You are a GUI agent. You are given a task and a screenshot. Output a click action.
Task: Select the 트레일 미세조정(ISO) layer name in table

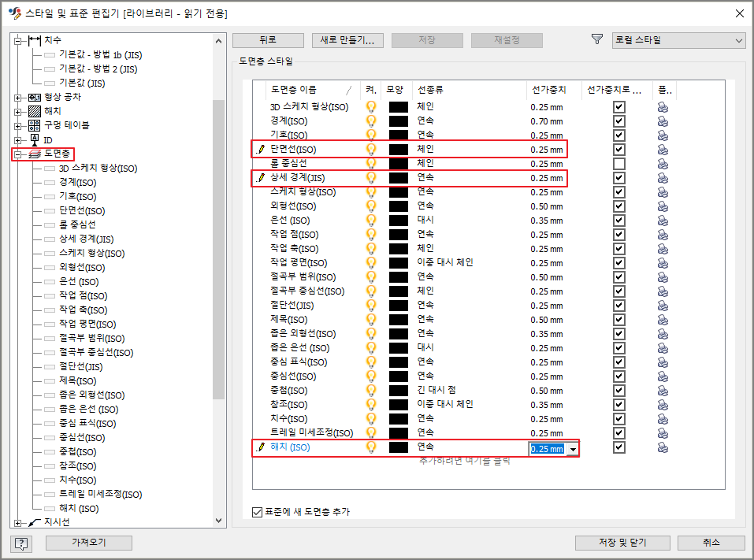(x=311, y=433)
